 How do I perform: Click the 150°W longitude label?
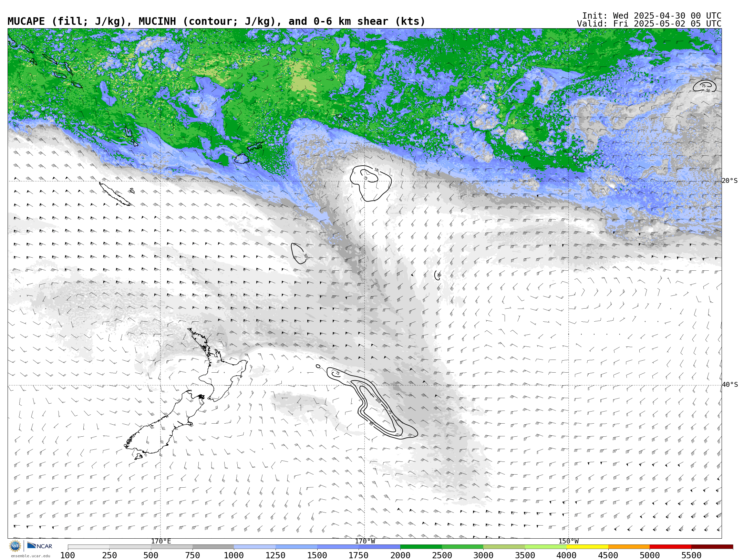569,541
